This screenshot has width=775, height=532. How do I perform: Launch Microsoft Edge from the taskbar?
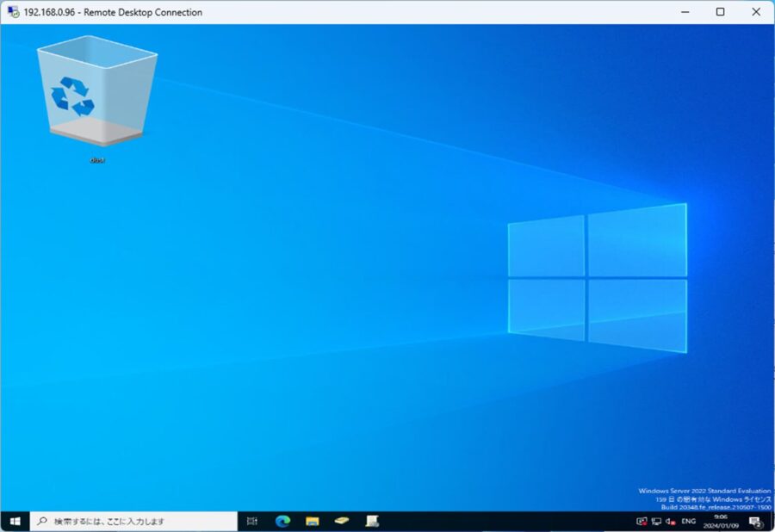pyautogui.click(x=282, y=521)
